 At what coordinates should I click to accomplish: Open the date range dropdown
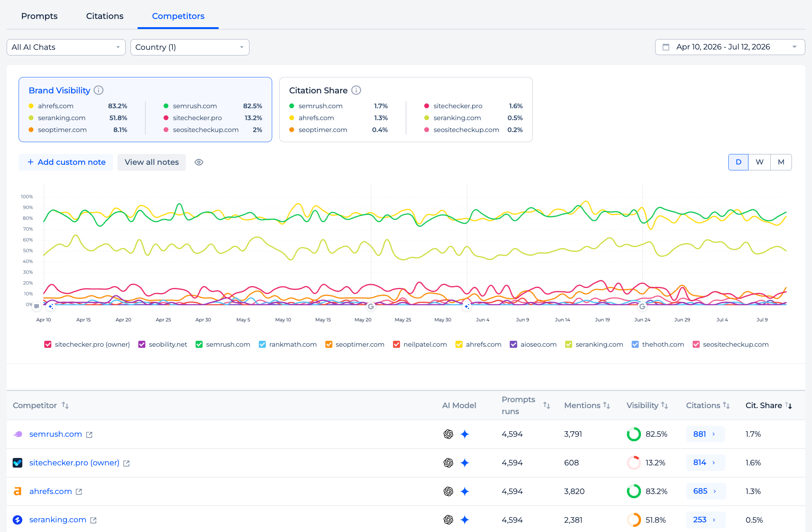click(x=730, y=47)
